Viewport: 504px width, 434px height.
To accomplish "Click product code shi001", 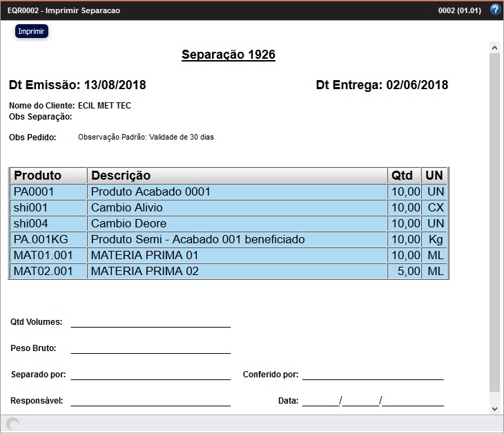I will coord(30,207).
